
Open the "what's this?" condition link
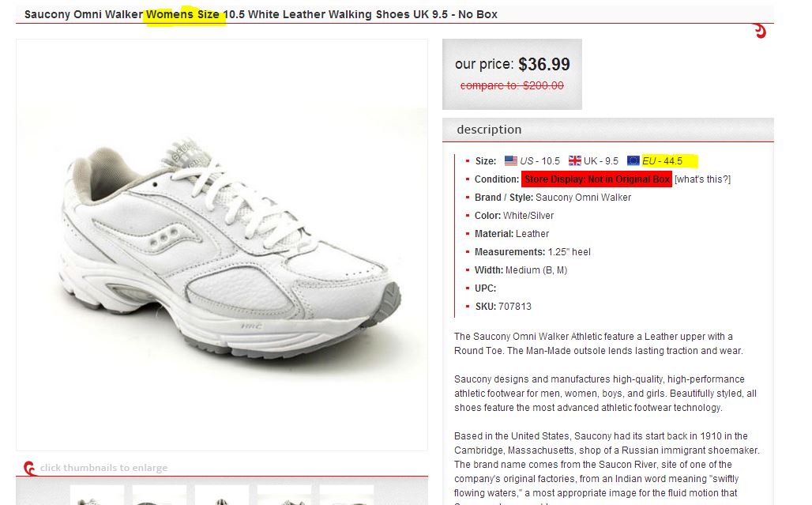(702, 179)
